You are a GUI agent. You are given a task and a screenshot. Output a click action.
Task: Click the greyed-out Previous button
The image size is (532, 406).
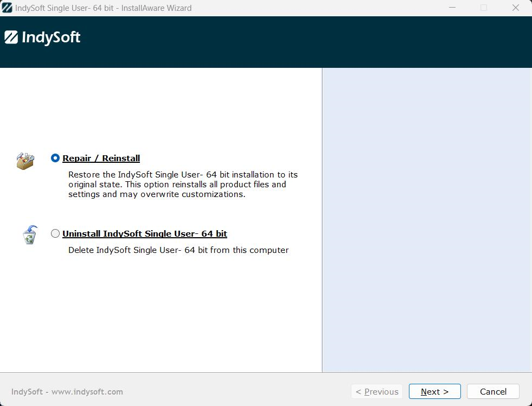point(377,391)
